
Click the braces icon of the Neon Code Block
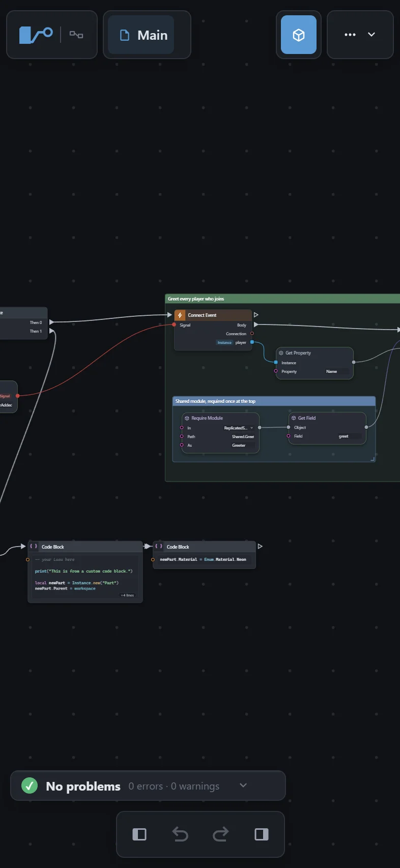pos(159,546)
